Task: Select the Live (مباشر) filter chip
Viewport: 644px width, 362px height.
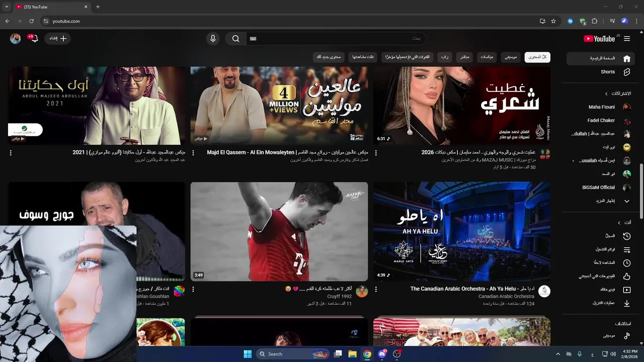Action: tap(464, 57)
